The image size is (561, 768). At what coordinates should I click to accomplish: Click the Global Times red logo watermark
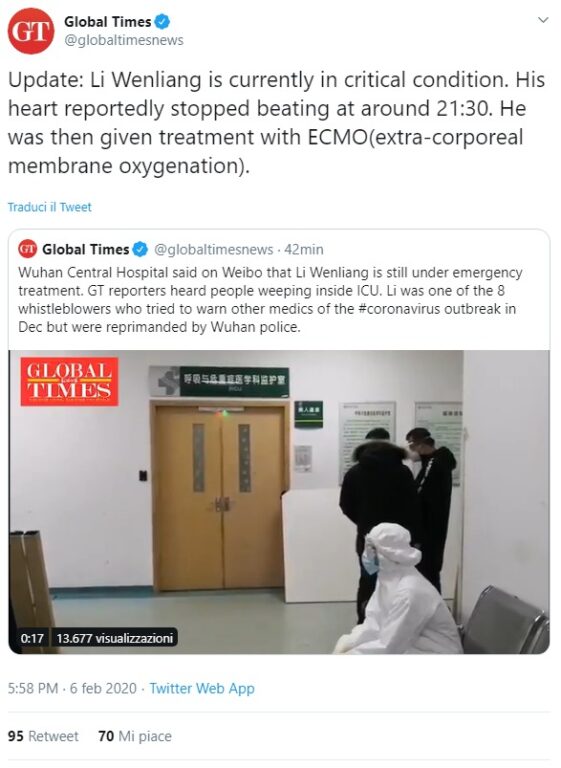(69, 382)
